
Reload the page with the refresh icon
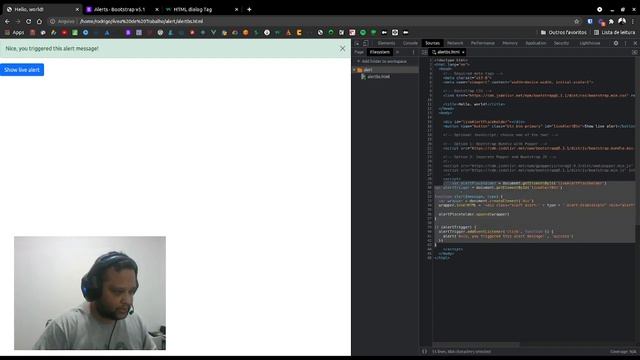click(29, 21)
